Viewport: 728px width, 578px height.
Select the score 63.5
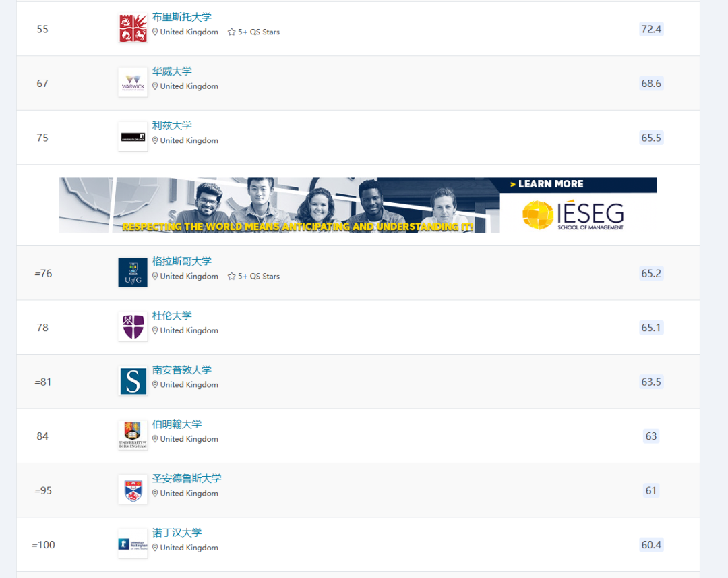click(651, 382)
